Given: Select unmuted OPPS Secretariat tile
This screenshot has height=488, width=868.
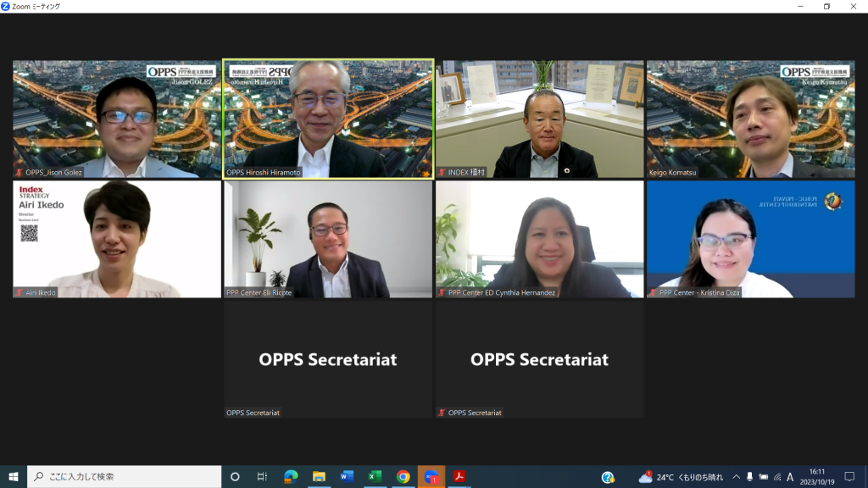Looking at the screenshot, I should [x=328, y=359].
